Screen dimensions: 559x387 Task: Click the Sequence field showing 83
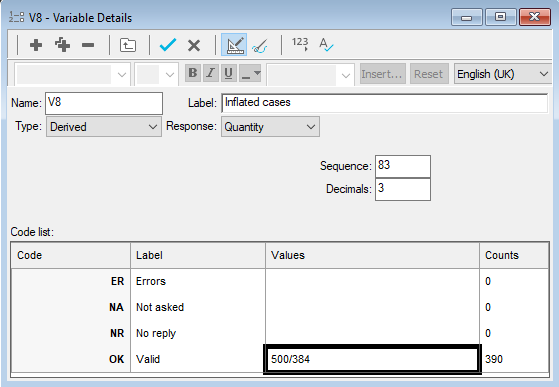pyautogui.click(x=402, y=166)
